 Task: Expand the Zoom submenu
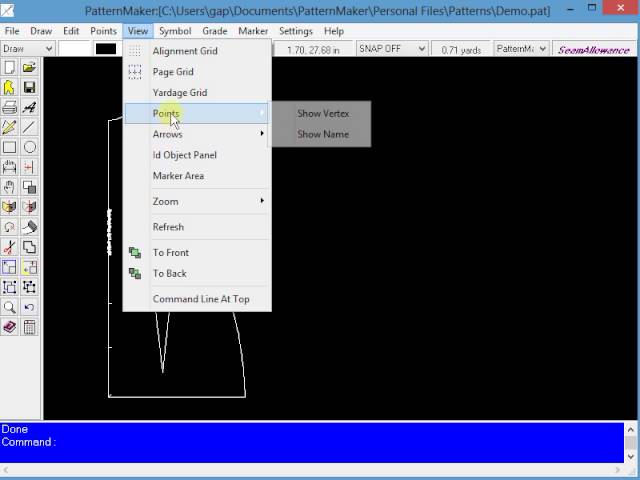pyautogui.click(x=197, y=202)
